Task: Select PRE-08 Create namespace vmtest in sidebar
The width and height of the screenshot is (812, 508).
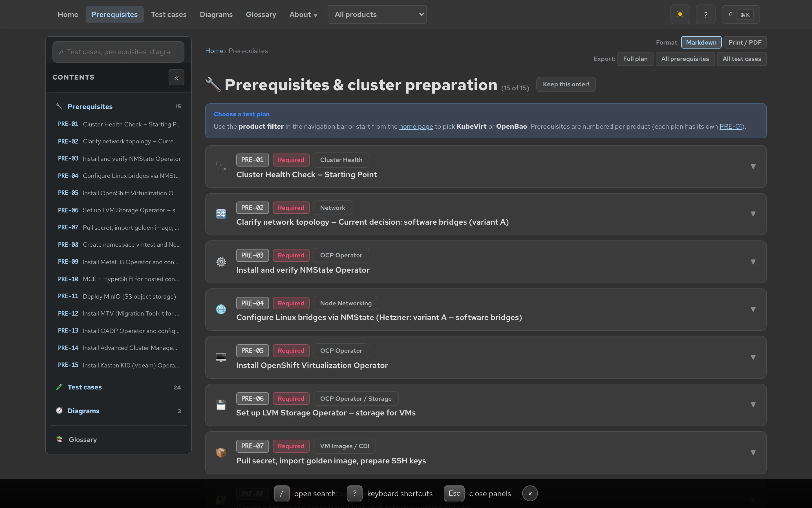Action: coord(119,245)
